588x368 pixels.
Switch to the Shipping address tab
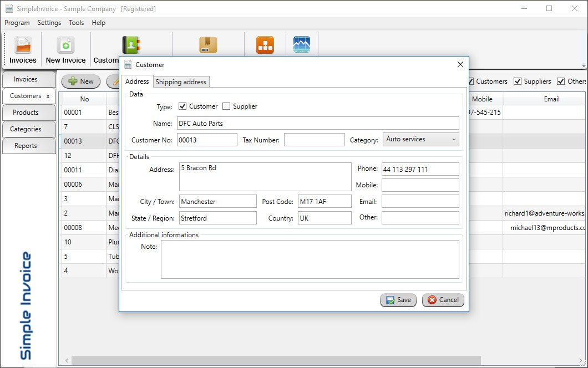181,82
